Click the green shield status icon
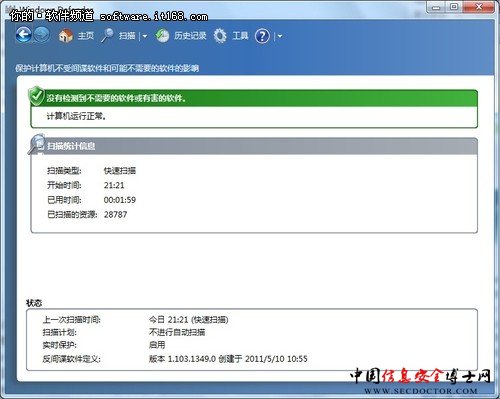The image size is (500, 399). (x=36, y=96)
